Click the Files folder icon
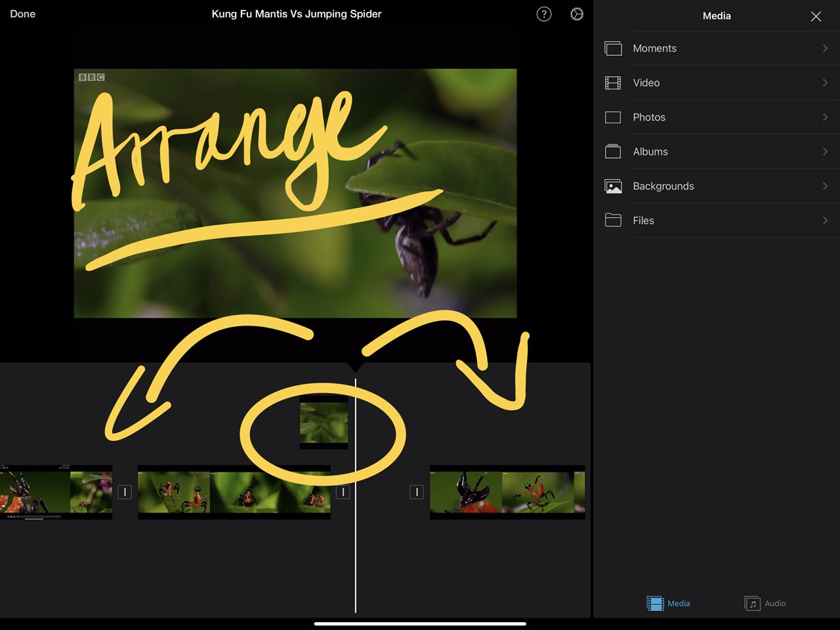 [x=613, y=220]
